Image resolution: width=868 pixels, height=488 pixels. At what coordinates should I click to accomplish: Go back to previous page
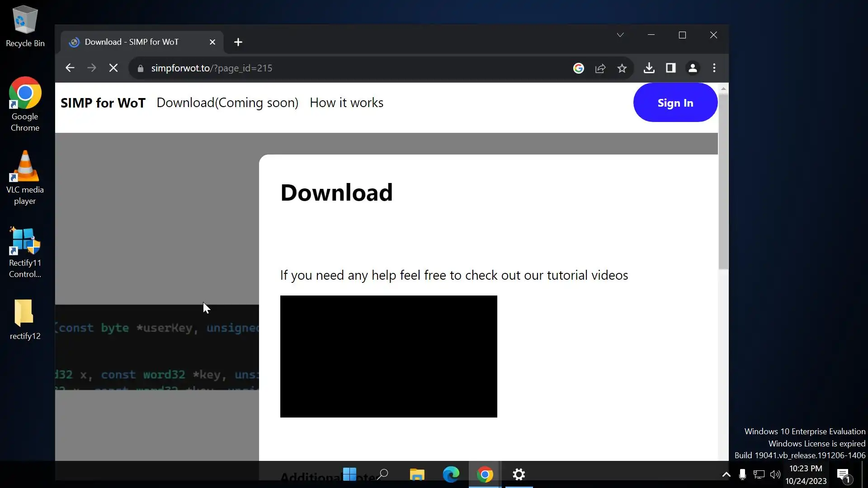(70, 68)
